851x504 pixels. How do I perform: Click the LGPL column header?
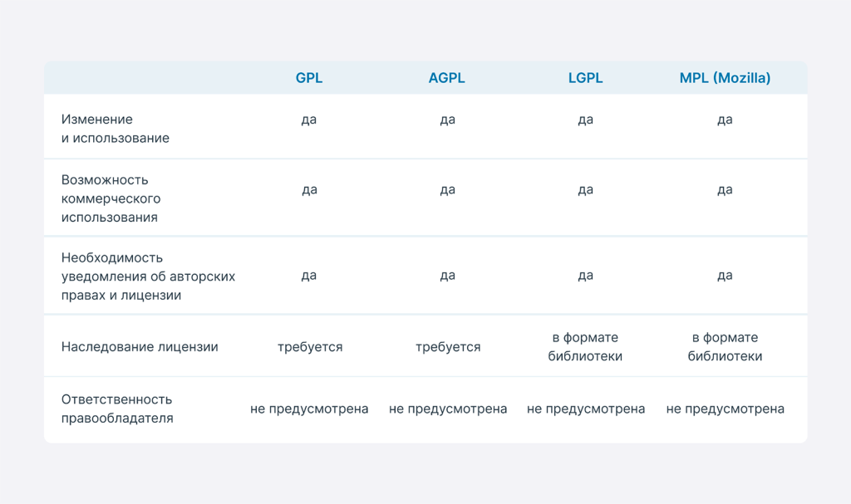[x=585, y=78]
